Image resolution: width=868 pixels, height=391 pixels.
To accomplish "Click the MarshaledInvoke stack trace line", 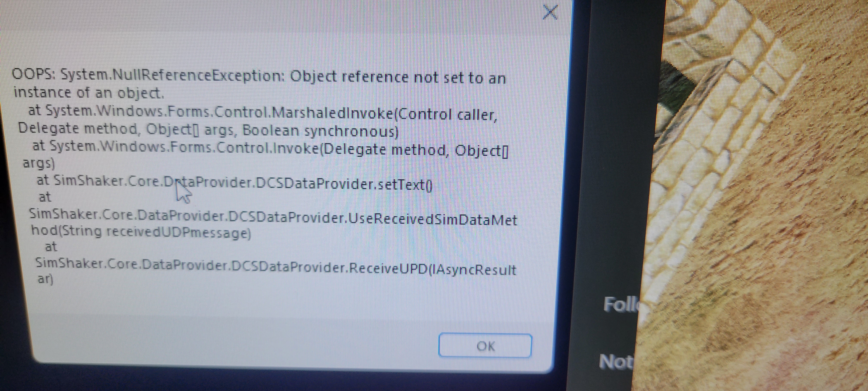I will pyautogui.click(x=263, y=113).
